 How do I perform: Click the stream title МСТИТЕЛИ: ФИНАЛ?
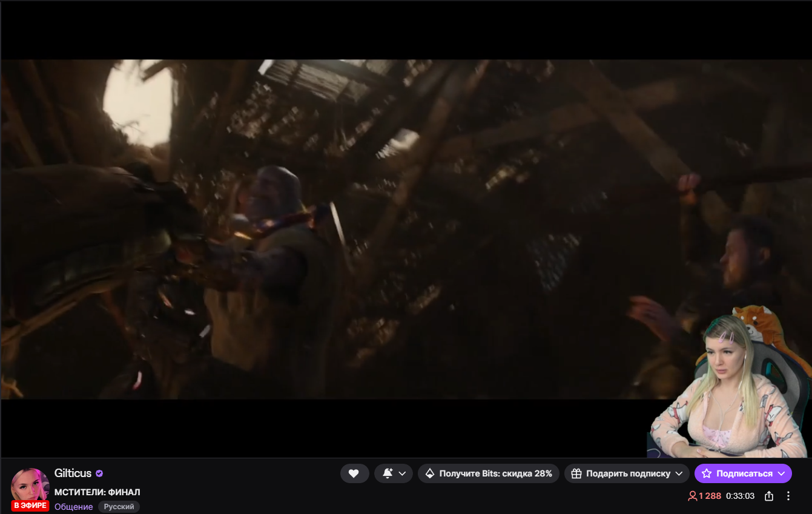(97, 492)
